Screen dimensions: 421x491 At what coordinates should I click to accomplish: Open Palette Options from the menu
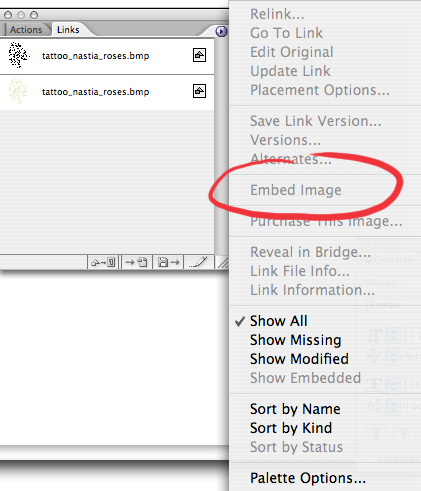click(x=308, y=478)
